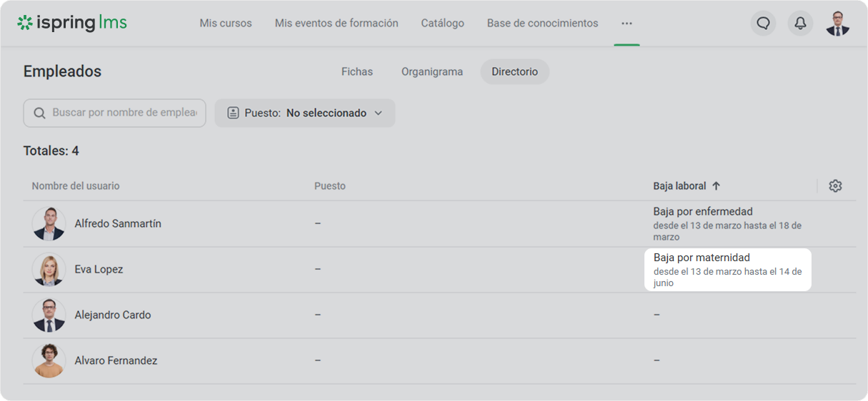
Task: Open the Catálogo page
Action: click(x=442, y=24)
